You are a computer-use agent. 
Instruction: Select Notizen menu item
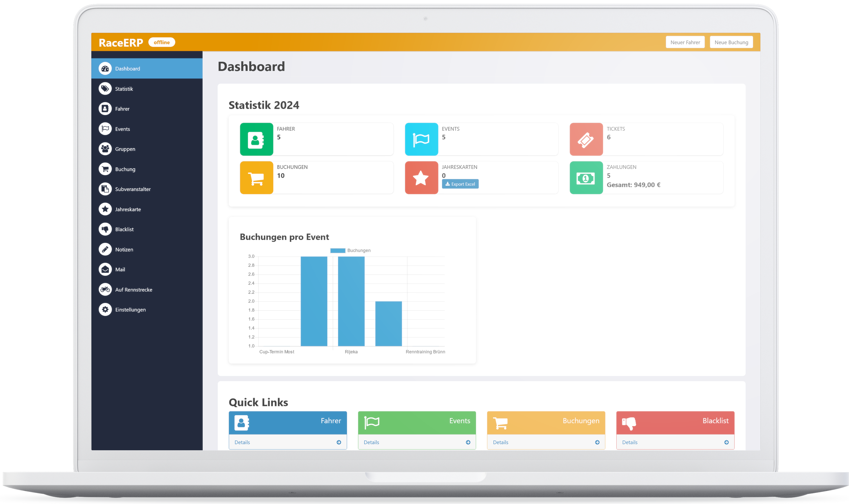pos(124,249)
